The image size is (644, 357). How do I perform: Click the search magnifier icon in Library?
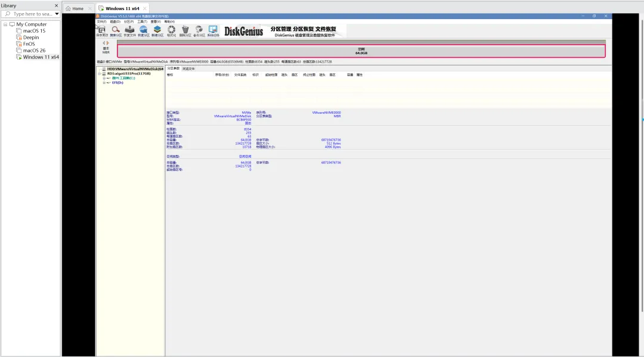pos(7,14)
